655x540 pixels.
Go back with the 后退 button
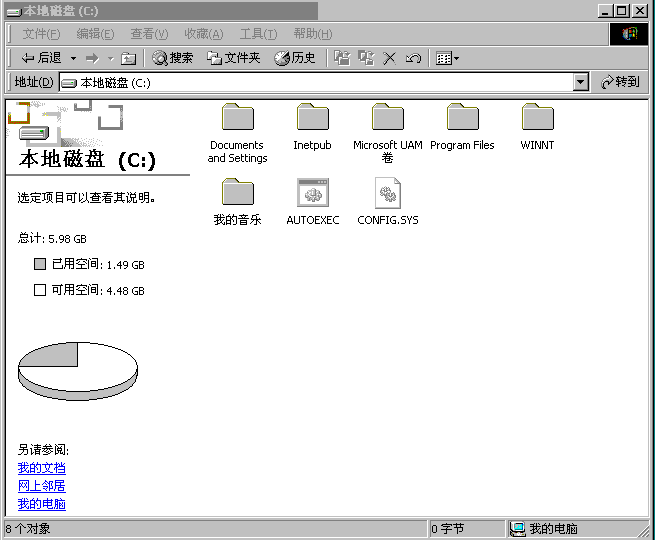(x=41, y=58)
